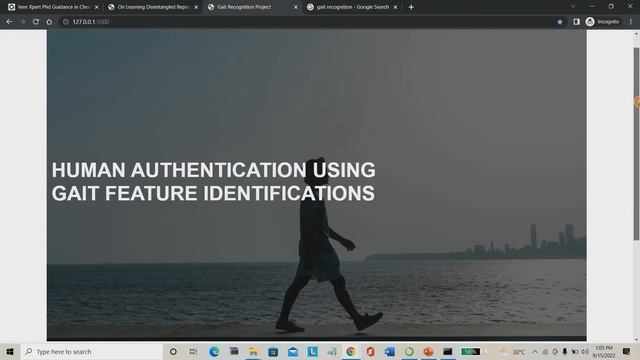Click the Human Authentication Using Gait heading

coord(213,182)
